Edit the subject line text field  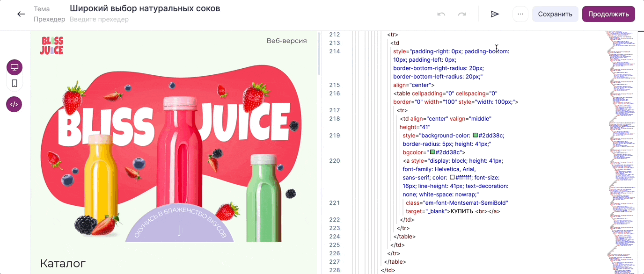(x=145, y=8)
